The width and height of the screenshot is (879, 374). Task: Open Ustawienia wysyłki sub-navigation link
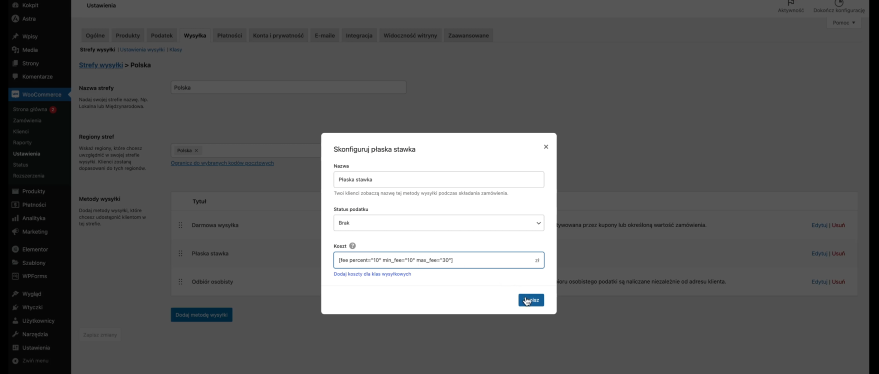point(142,50)
